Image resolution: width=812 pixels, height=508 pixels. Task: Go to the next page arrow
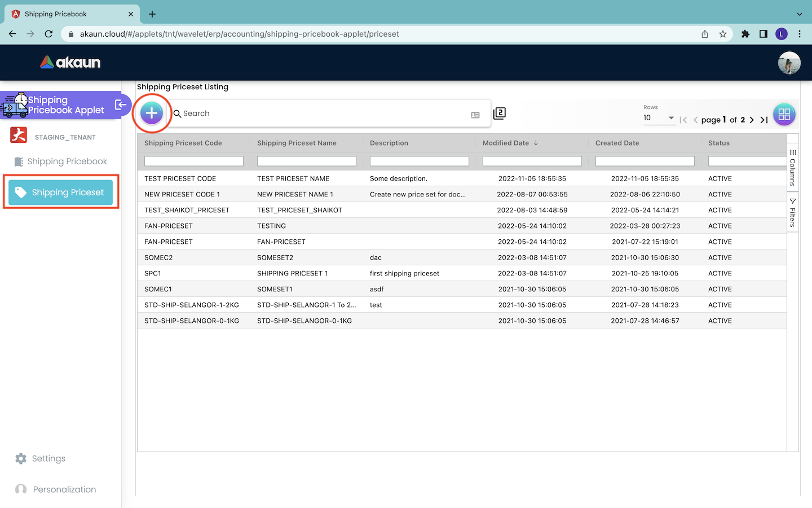tap(752, 120)
